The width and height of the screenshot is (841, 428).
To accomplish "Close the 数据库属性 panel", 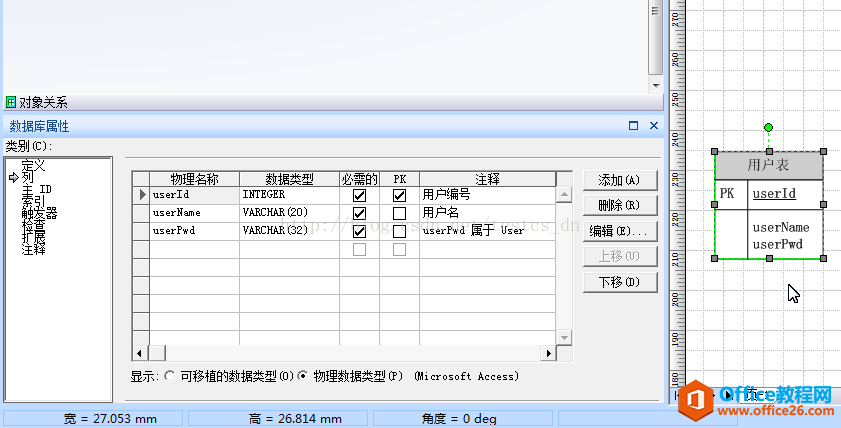I will click(654, 126).
